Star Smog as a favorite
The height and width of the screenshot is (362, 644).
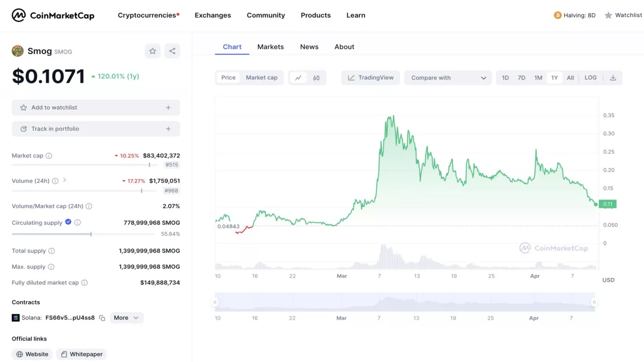pos(152,51)
